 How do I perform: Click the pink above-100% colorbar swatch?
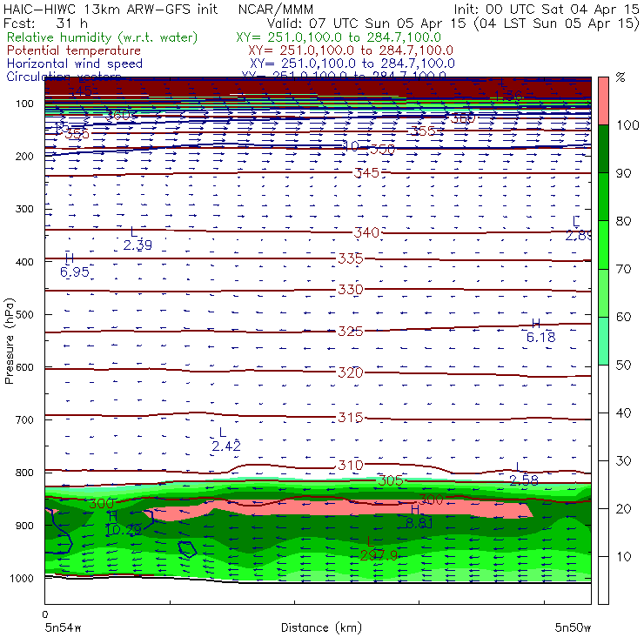[x=603, y=101]
